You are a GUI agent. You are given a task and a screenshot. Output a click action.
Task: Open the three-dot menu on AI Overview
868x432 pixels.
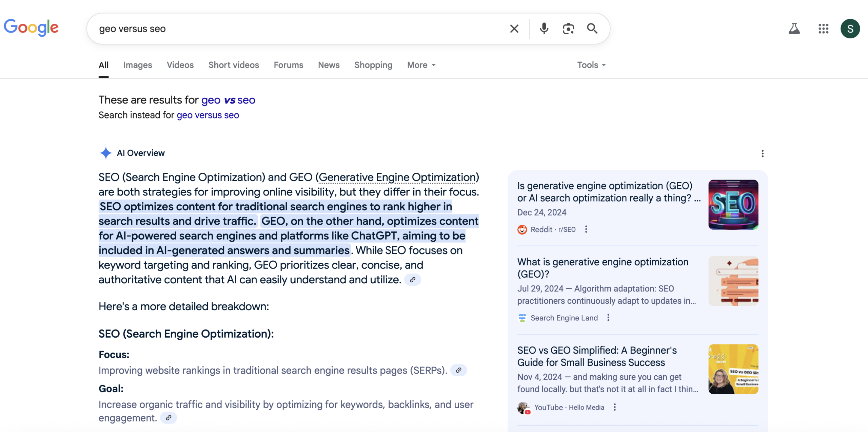(762, 153)
